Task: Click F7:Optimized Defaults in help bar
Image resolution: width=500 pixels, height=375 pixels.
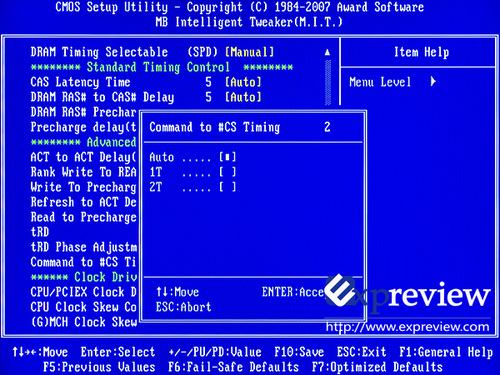Action: point(377,367)
